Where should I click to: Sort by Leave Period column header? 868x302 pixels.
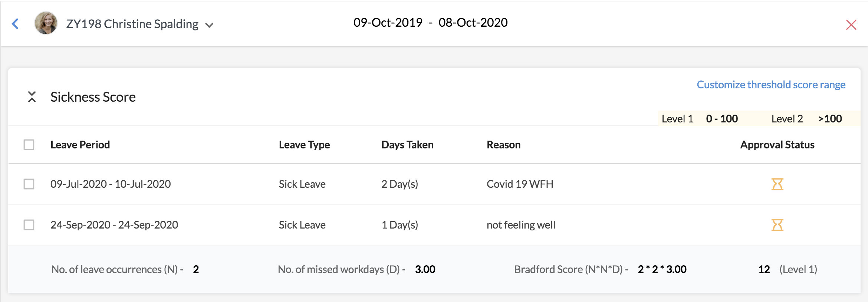click(x=80, y=145)
